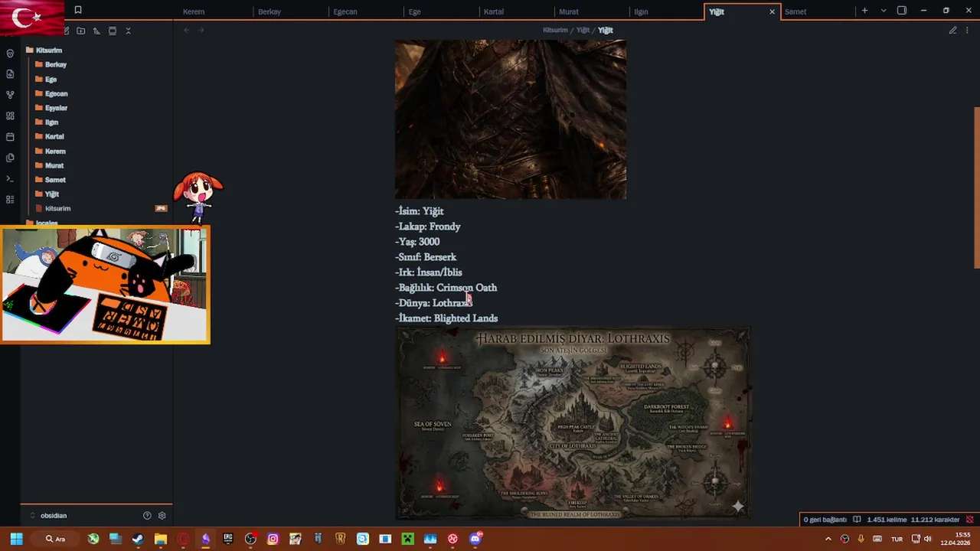
Task: Click the book reading-mode status icon
Action: pos(857,520)
